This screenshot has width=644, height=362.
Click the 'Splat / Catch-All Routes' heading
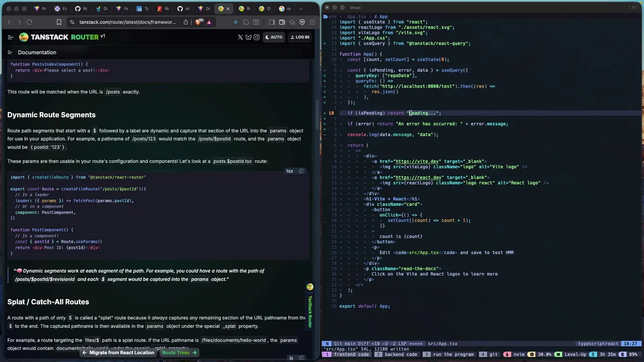pyautogui.click(x=48, y=302)
